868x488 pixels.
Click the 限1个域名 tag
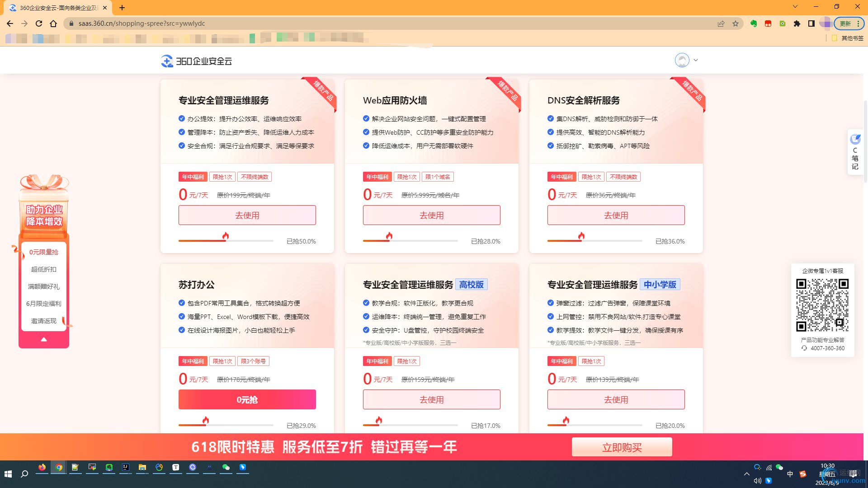pyautogui.click(x=438, y=177)
